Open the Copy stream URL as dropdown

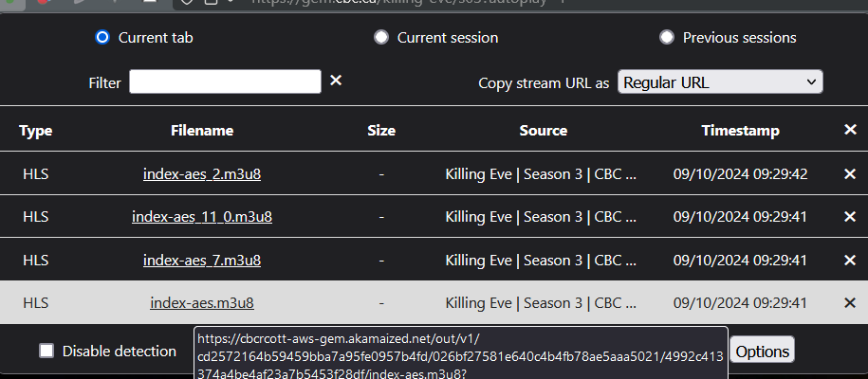[x=720, y=82]
